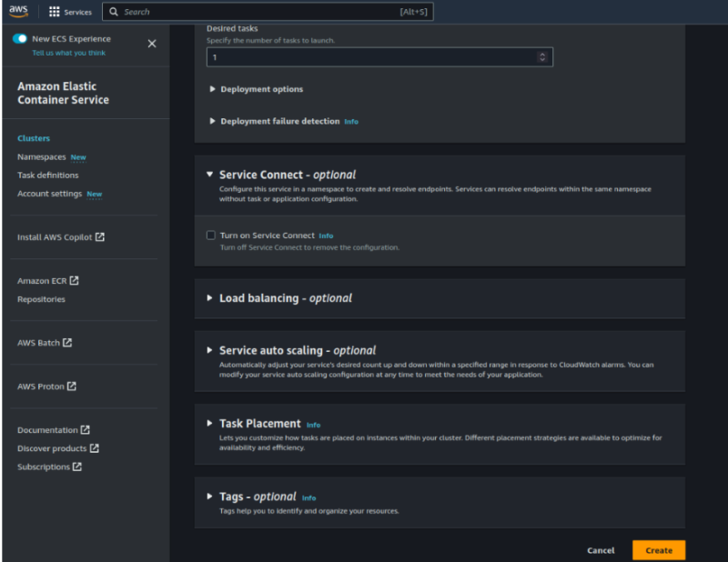This screenshot has height=562, width=728.
Task: Expand the Deployment options section
Action: pyautogui.click(x=213, y=89)
